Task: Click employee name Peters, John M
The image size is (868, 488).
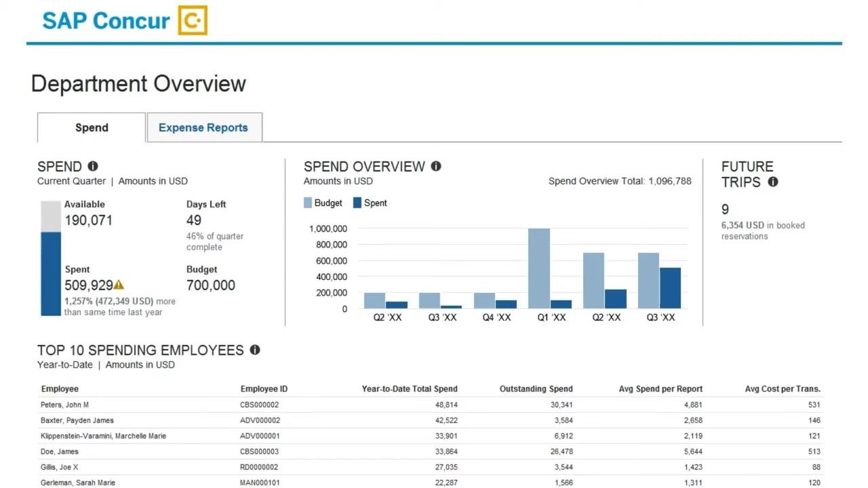Action: click(x=65, y=405)
